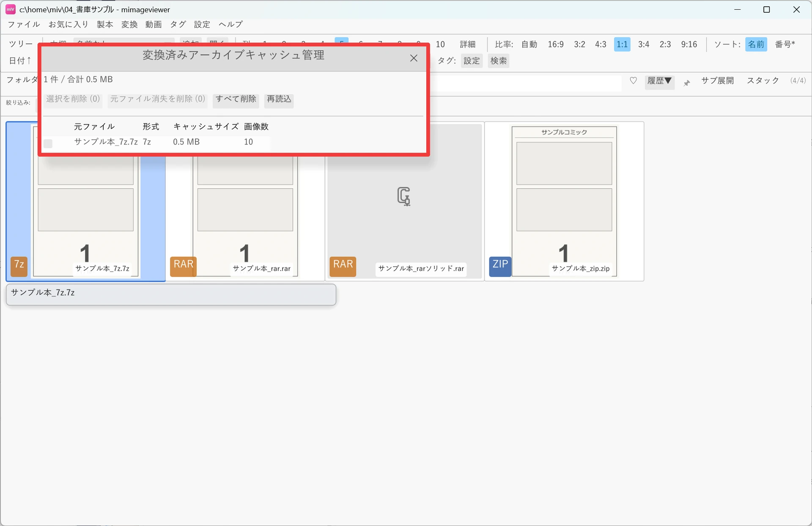Click the pin icon beside 履歴
This screenshot has width=812, height=526.
coord(686,83)
